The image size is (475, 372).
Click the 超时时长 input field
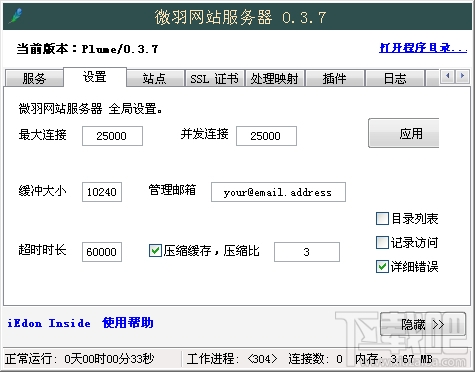pyautogui.click(x=102, y=252)
